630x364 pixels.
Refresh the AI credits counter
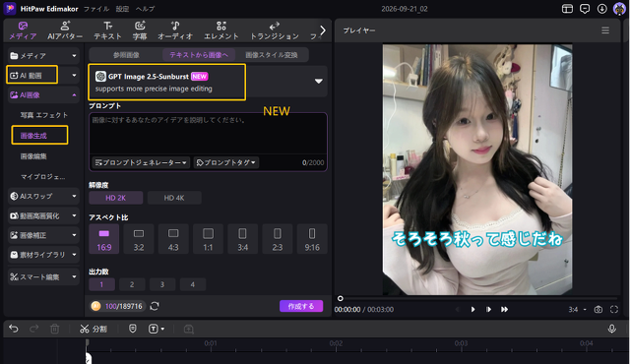click(155, 306)
